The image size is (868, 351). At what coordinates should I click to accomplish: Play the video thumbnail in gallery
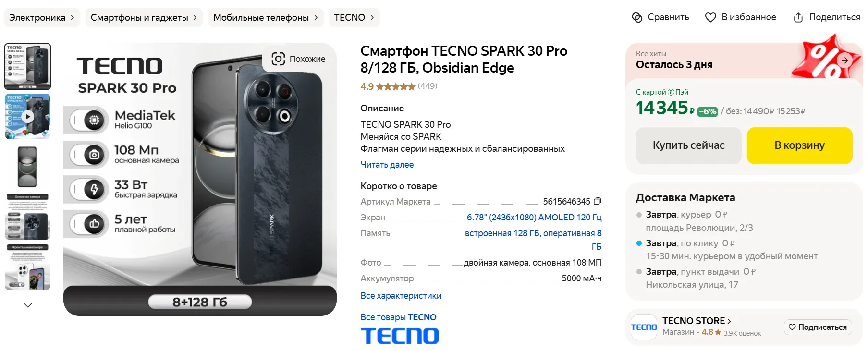(28, 116)
